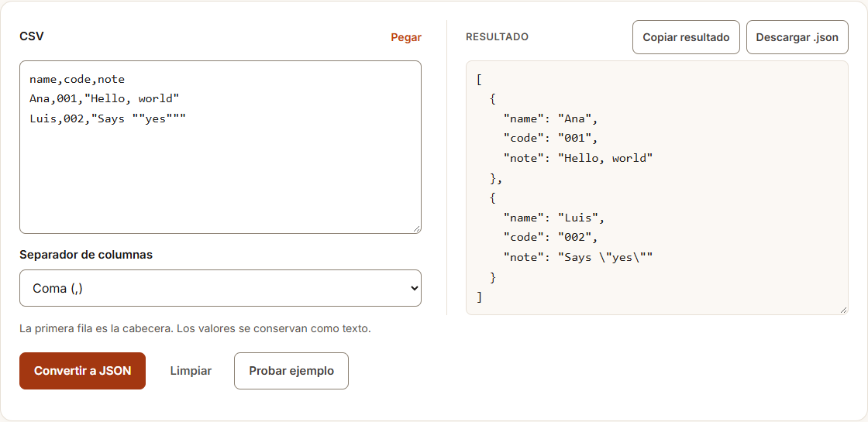Click the opening square bracket in result
The image size is (868, 422).
(479, 79)
